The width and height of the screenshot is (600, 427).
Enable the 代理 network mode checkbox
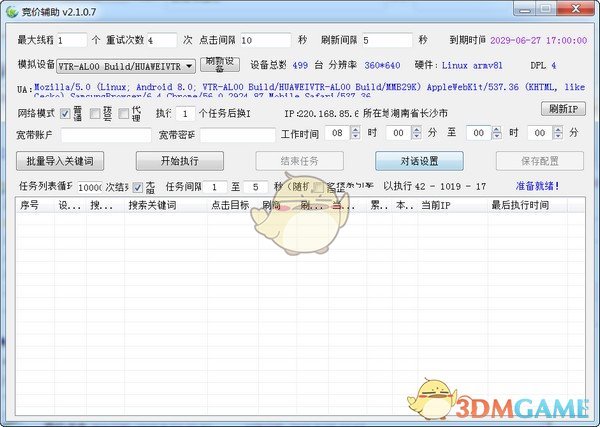123,114
